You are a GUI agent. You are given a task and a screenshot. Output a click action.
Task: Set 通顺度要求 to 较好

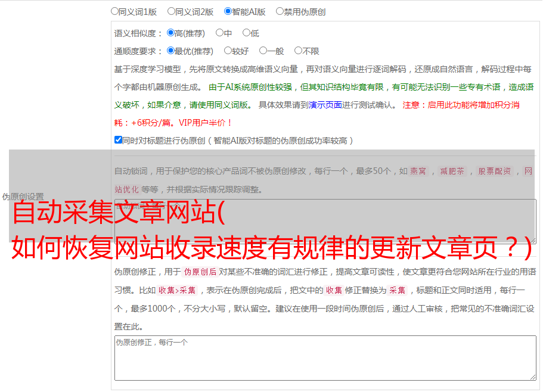228,51
